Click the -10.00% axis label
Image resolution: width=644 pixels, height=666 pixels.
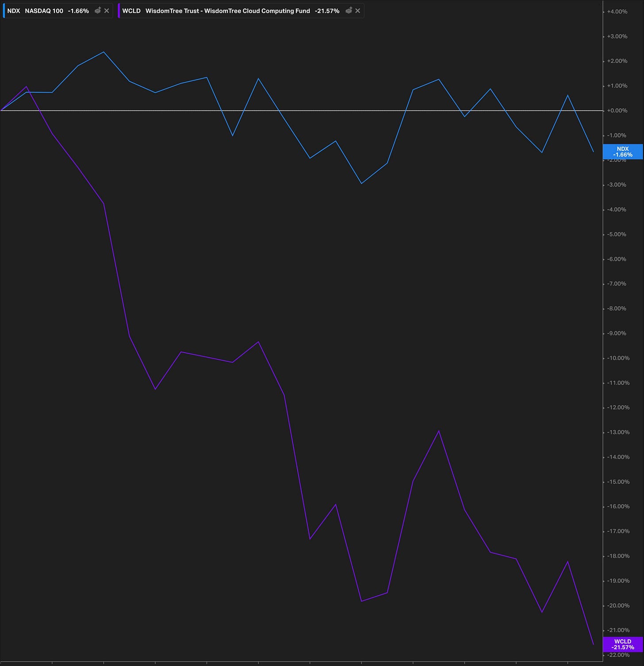[x=617, y=358]
